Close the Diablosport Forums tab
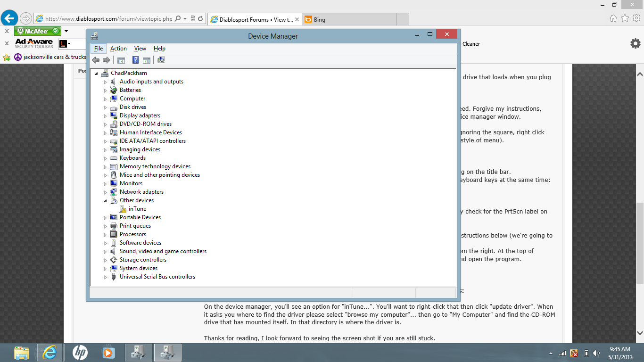 point(297,19)
